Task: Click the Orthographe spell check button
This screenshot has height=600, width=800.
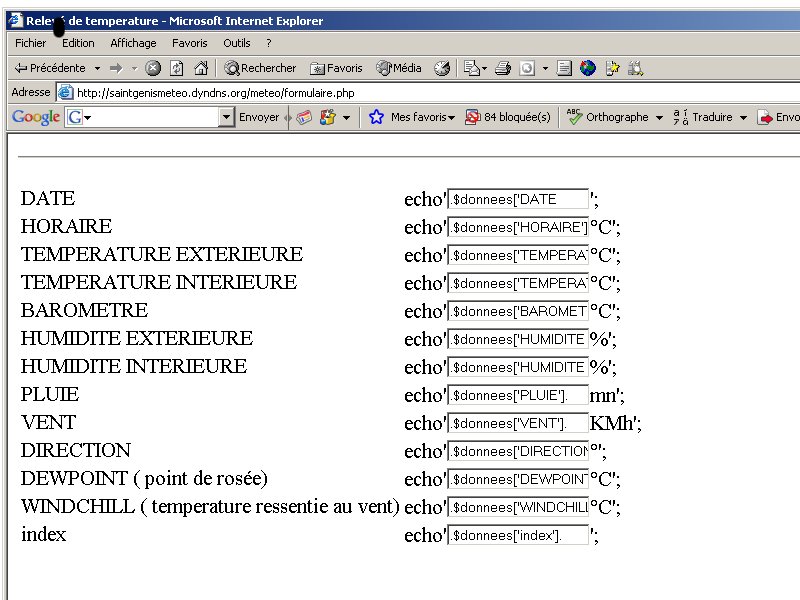Action: (x=608, y=117)
